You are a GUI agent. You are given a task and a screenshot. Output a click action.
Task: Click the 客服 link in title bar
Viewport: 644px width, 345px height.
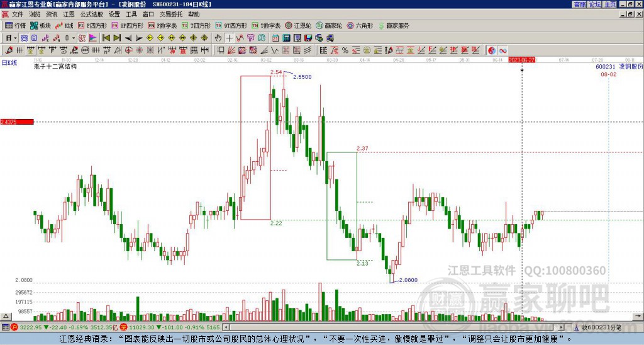point(579,4)
